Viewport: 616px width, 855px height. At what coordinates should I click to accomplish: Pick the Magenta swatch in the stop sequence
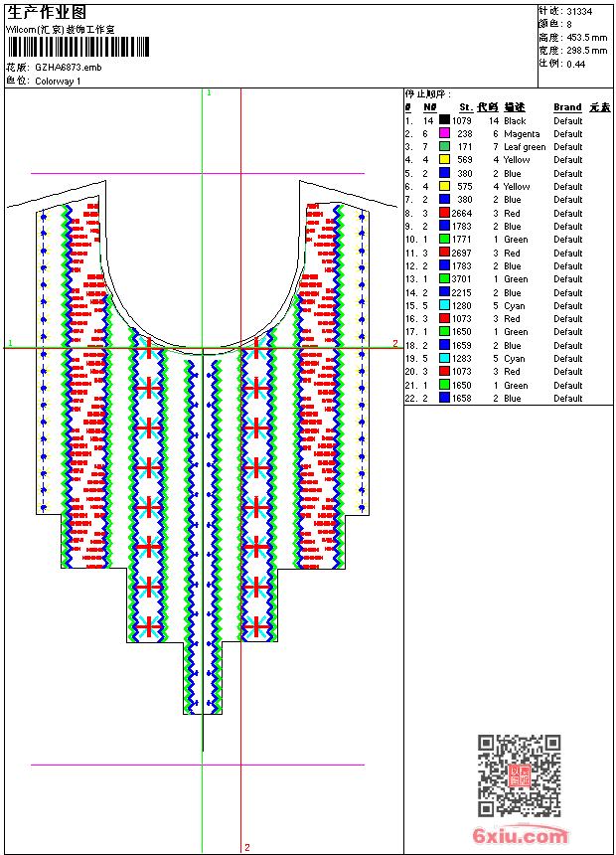[x=444, y=133]
